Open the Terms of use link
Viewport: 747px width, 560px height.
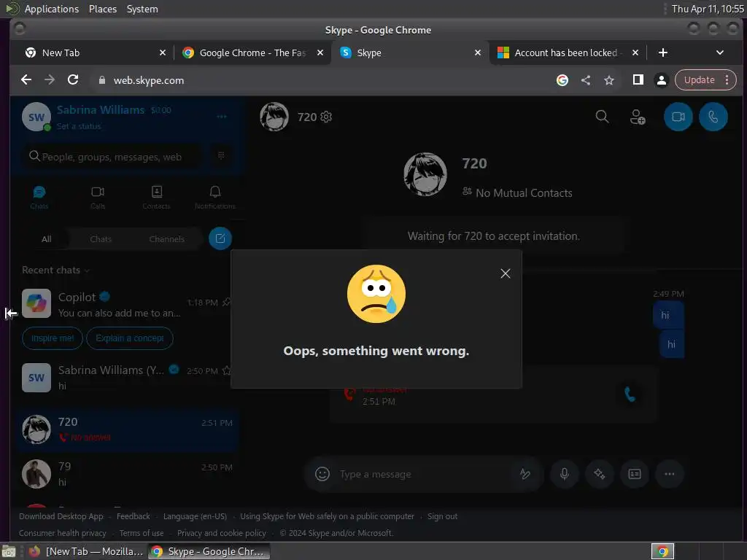pyautogui.click(x=142, y=533)
